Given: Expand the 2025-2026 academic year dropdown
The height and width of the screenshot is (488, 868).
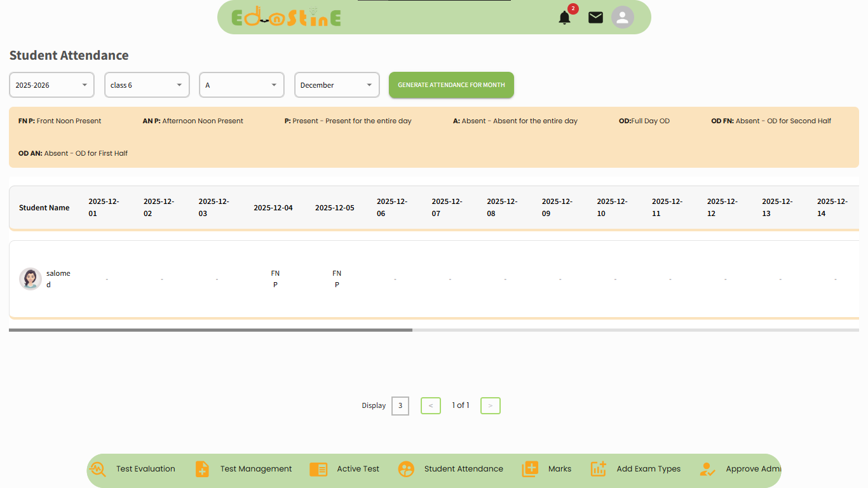Looking at the screenshot, I should tap(51, 85).
